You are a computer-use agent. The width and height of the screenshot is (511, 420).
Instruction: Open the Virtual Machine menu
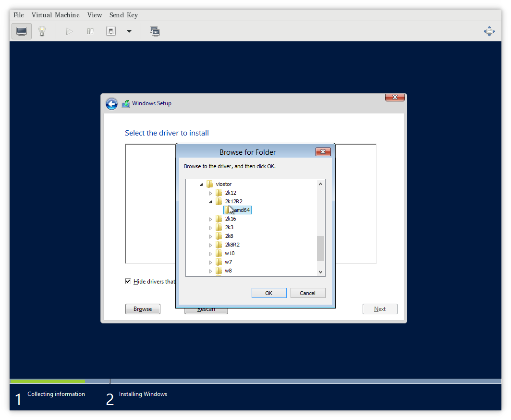click(x=55, y=15)
